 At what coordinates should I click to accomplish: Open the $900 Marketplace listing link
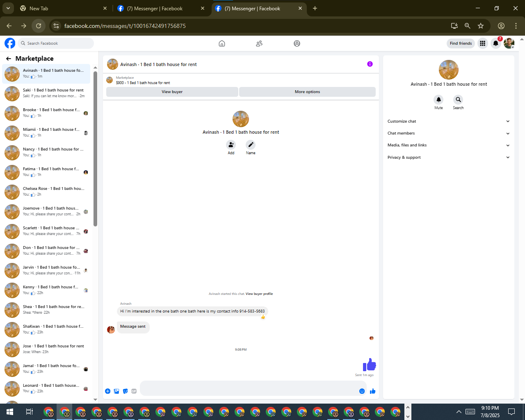(x=143, y=83)
